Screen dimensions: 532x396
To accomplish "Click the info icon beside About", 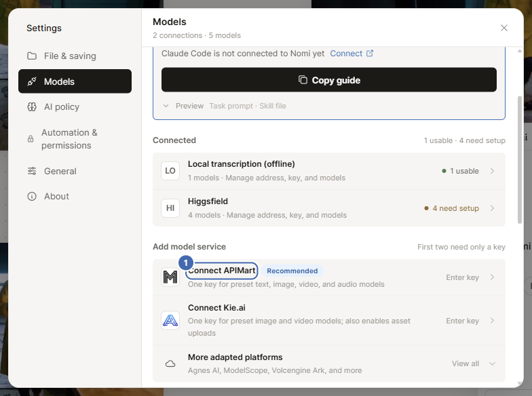I will click(x=32, y=197).
